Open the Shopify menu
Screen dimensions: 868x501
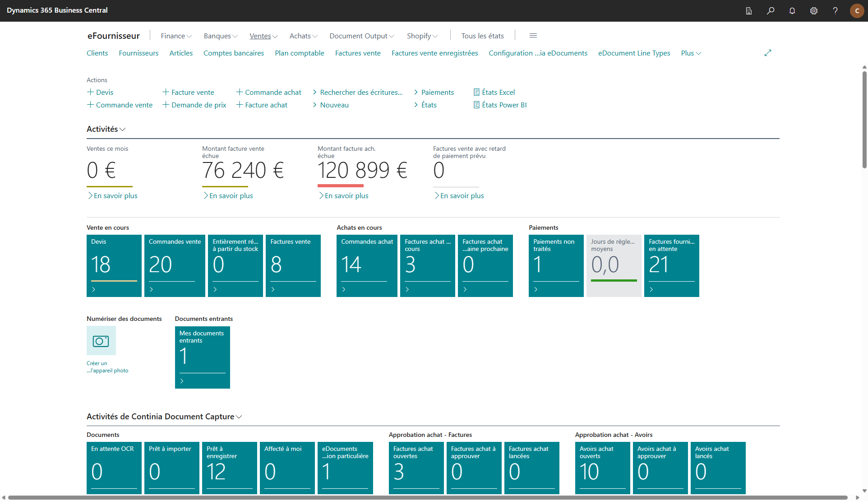(x=422, y=36)
